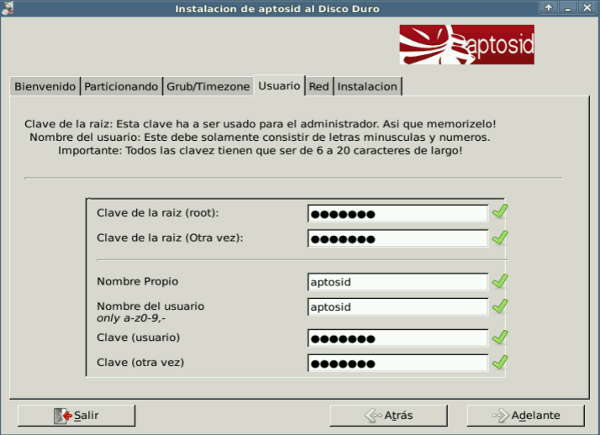Continue with the Adelante button
Viewport: 600px width, 435px height.
point(528,415)
